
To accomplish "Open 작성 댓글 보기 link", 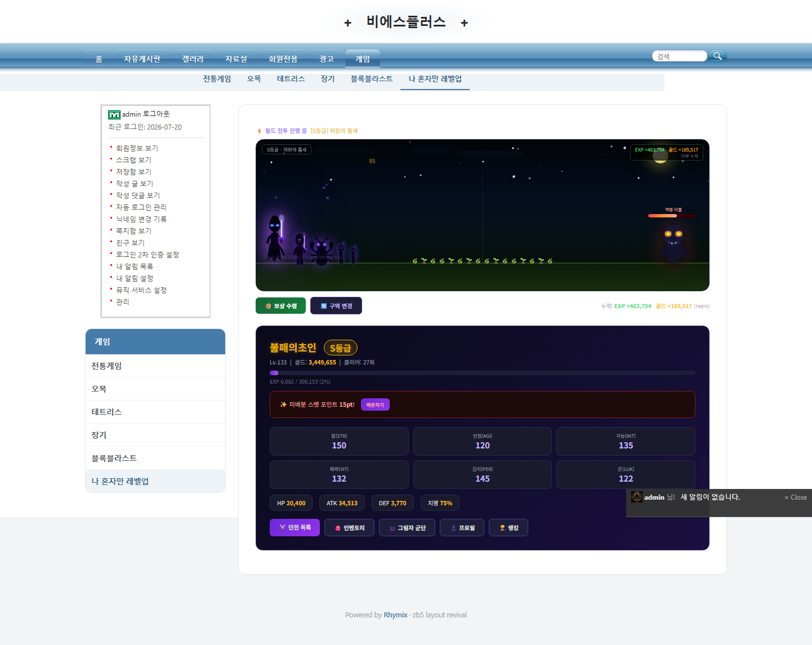I will point(138,195).
